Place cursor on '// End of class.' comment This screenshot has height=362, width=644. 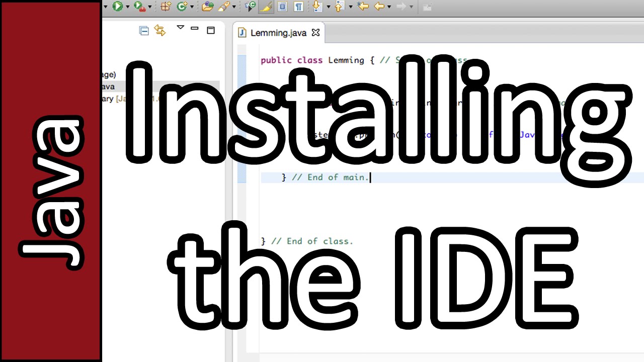[312, 241]
